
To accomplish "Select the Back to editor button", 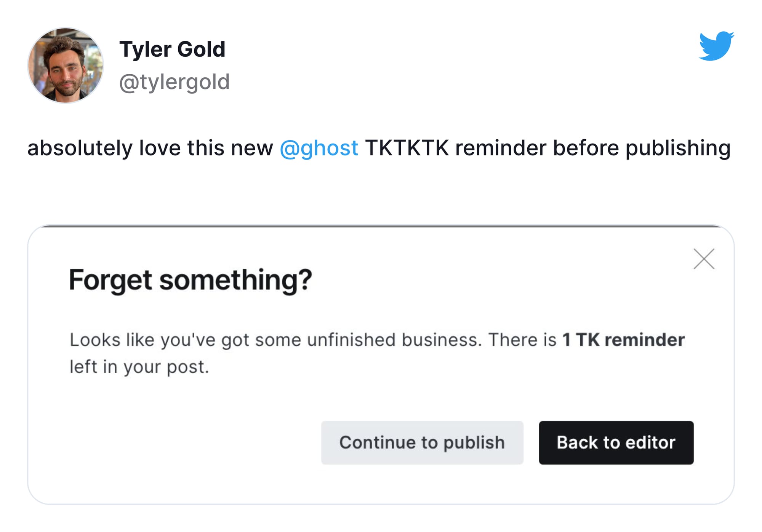I will [616, 443].
